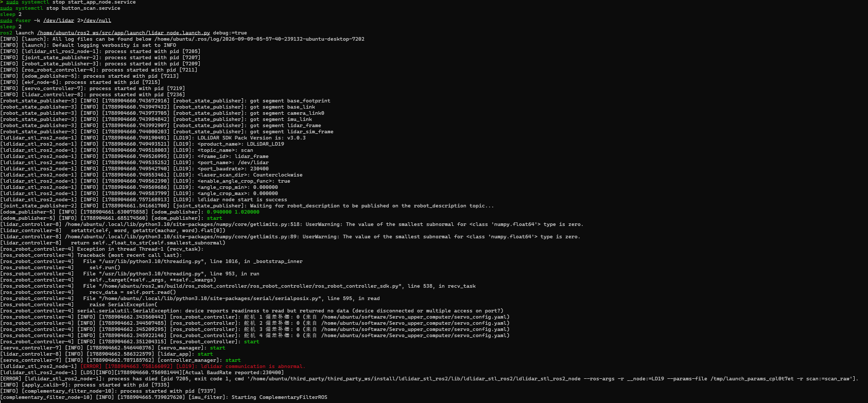Click the underlined sudo in the first systemctl command

tap(12, 2)
